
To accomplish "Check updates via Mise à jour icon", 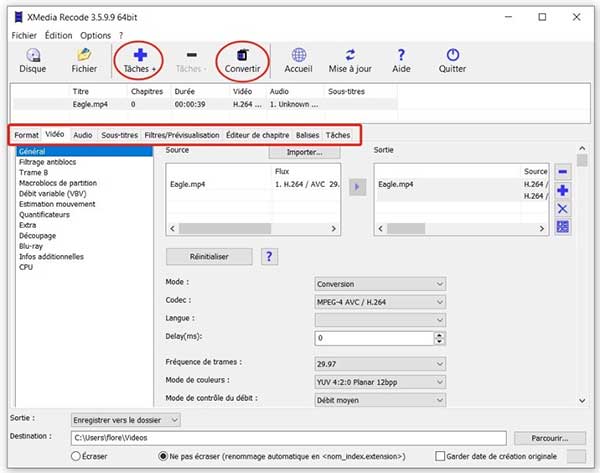I will coord(350,60).
